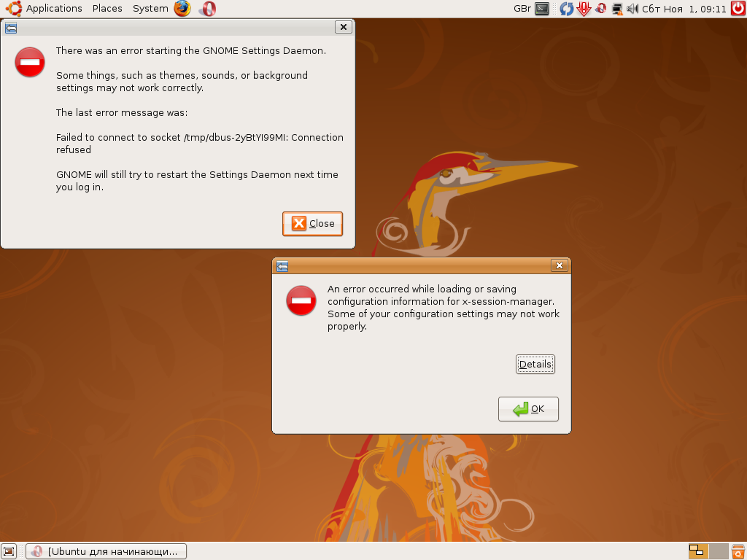Open the System menu
The height and width of the screenshot is (560, 747).
(x=150, y=9)
